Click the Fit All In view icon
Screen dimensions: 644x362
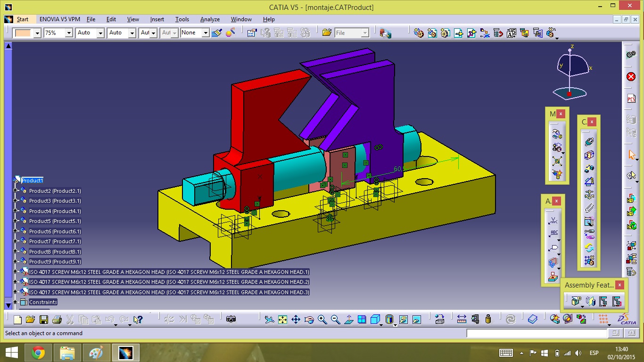282,320
